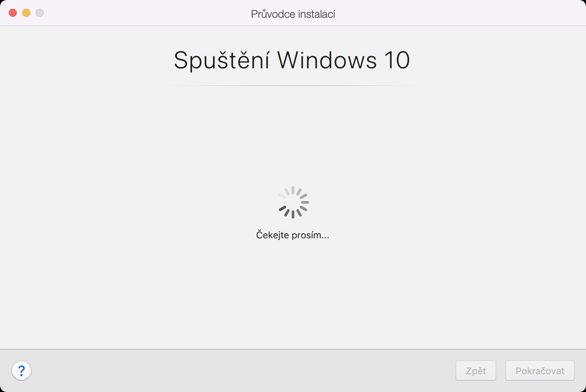The width and height of the screenshot is (586, 392).
Task: Minimize the installer window with yellow button
Action: click(x=26, y=13)
